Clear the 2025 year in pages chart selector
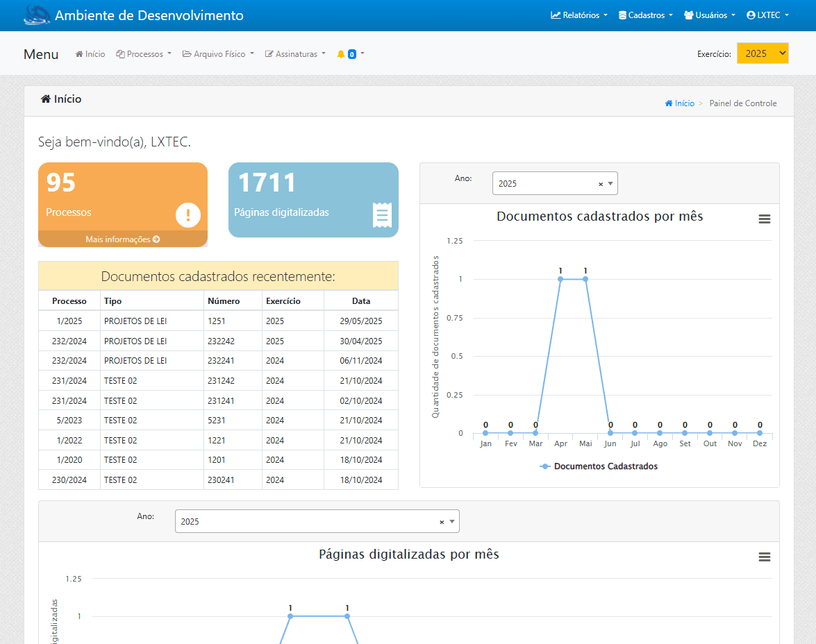The image size is (816, 644). pos(442,522)
